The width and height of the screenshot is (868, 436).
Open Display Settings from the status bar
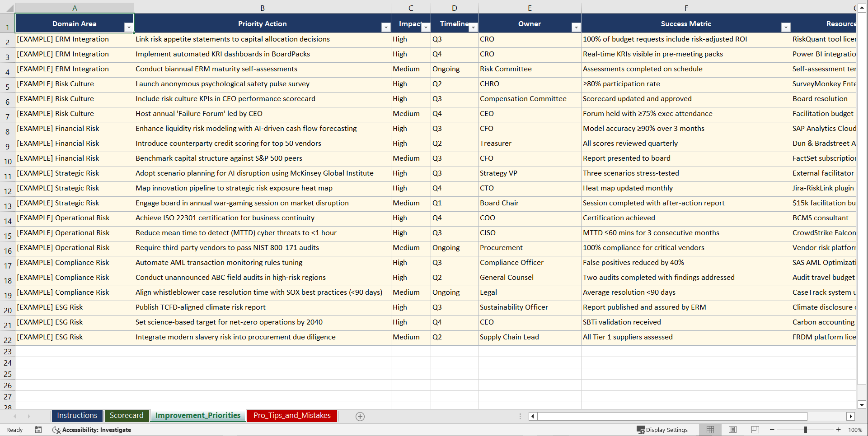662,430
